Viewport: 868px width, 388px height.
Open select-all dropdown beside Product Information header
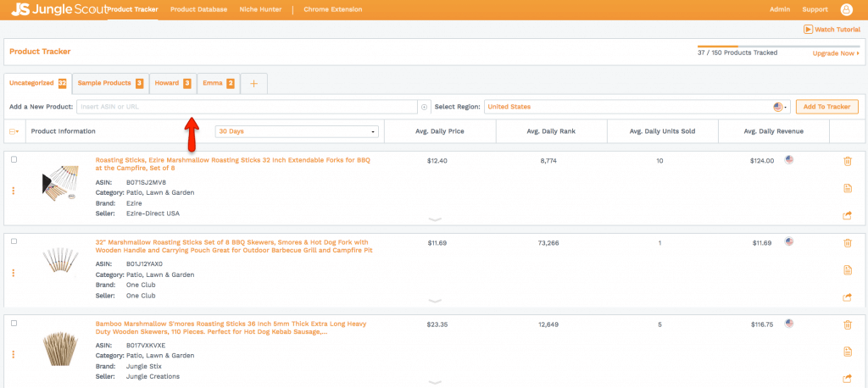(x=14, y=131)
